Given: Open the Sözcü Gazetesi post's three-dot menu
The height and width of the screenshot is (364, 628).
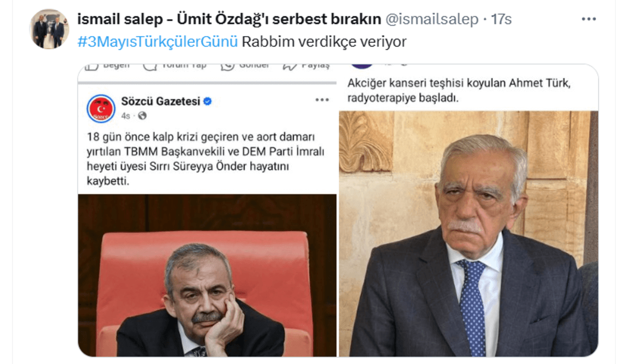Looking at the screenshot, I should (x=322, y=100).
